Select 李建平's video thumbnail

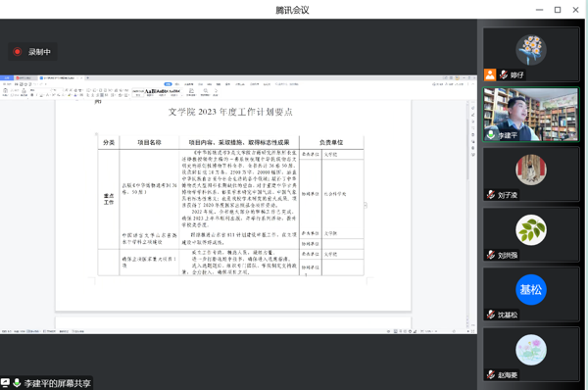pyautogui.click(x=530, y=115)
